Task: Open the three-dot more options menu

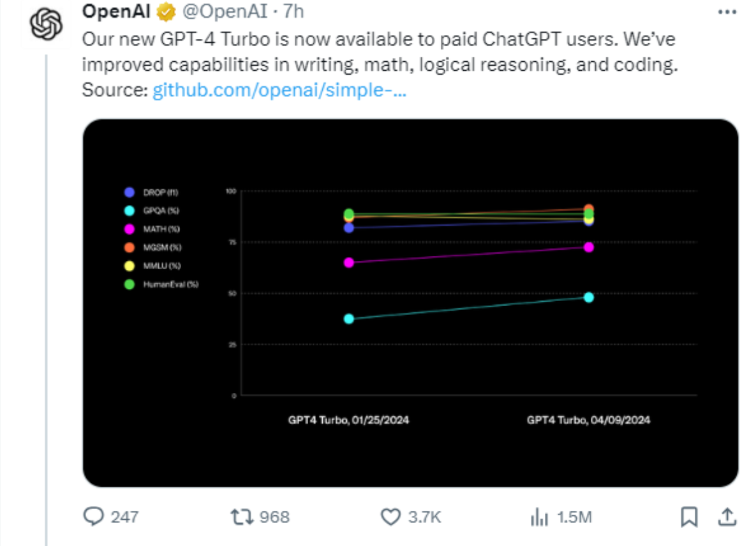Action: [x=727, y=12]
